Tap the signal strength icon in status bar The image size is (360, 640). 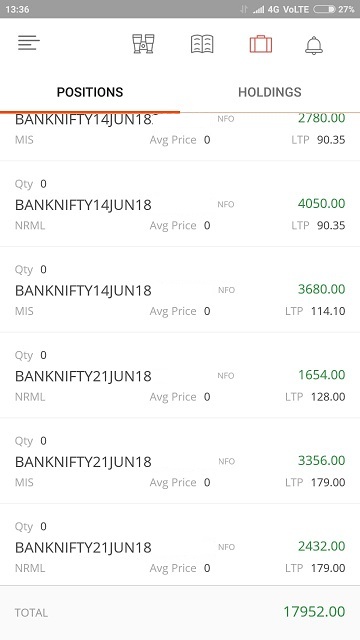click(x=258, y=9)
